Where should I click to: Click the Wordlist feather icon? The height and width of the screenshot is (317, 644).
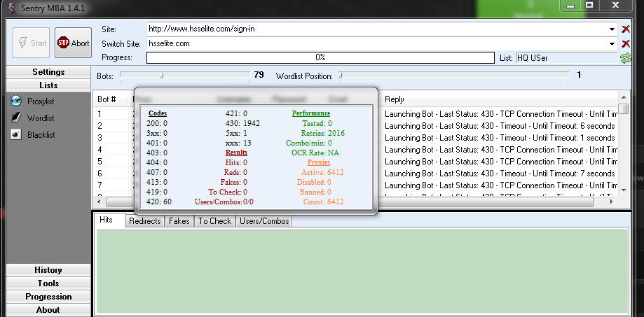[x=16, y=118]
